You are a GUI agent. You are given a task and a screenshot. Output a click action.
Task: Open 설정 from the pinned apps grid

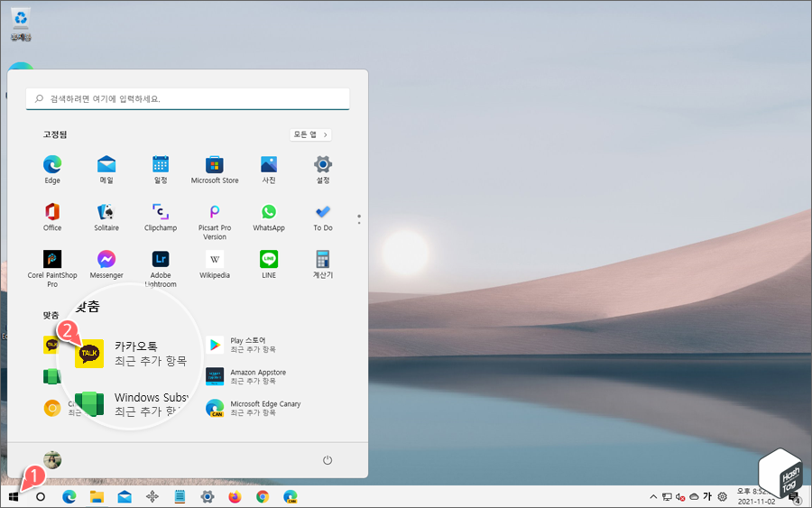(323, 170)
